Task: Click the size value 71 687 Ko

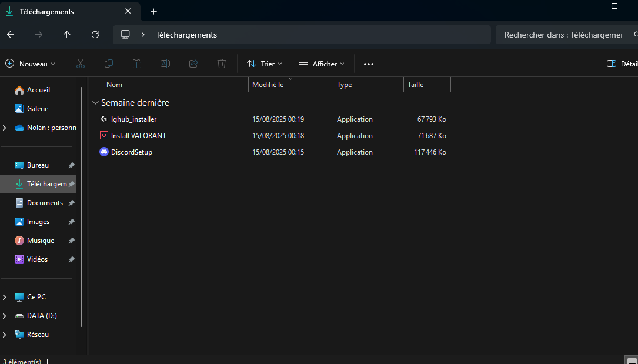Action: coord(432,135)
